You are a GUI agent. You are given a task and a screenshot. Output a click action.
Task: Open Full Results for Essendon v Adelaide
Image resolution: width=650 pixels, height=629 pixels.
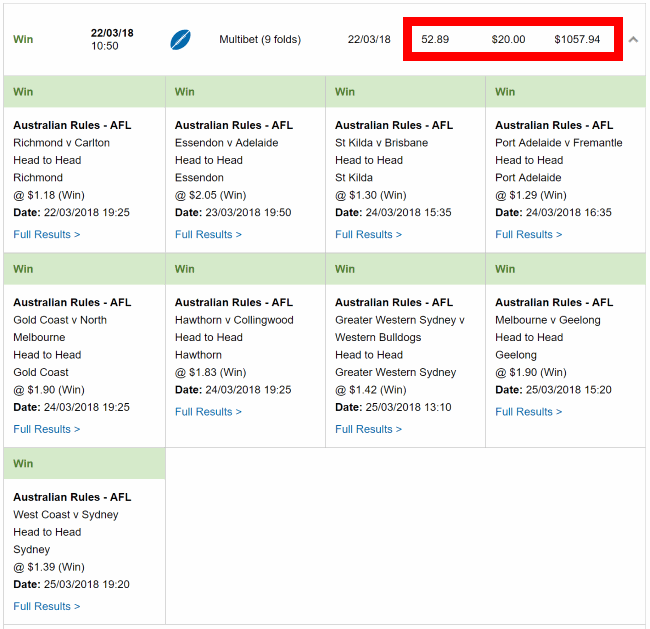(208, 234)
